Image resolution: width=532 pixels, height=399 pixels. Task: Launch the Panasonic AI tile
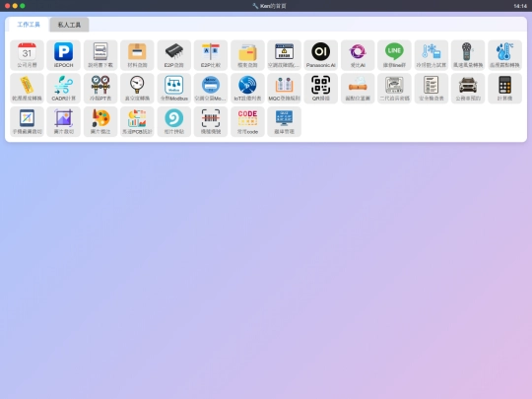pyautogui.click(x=321, y=55)
